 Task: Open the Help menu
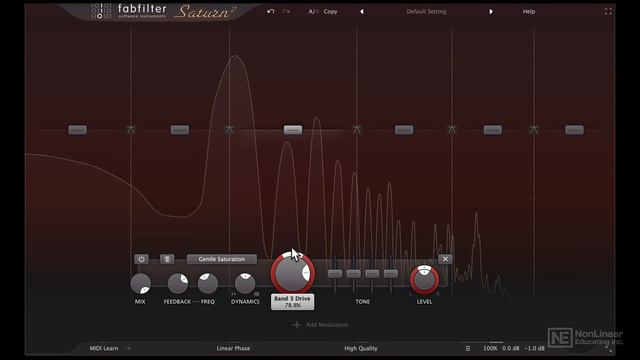529,11
